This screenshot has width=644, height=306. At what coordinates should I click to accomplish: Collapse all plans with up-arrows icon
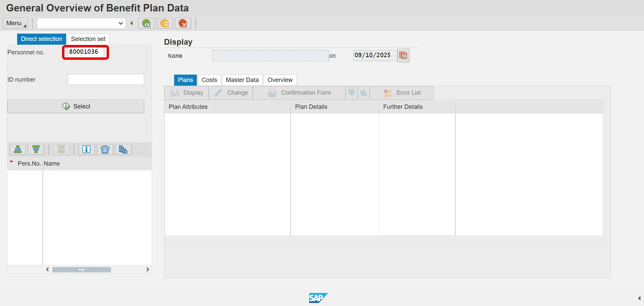(364, 93)
